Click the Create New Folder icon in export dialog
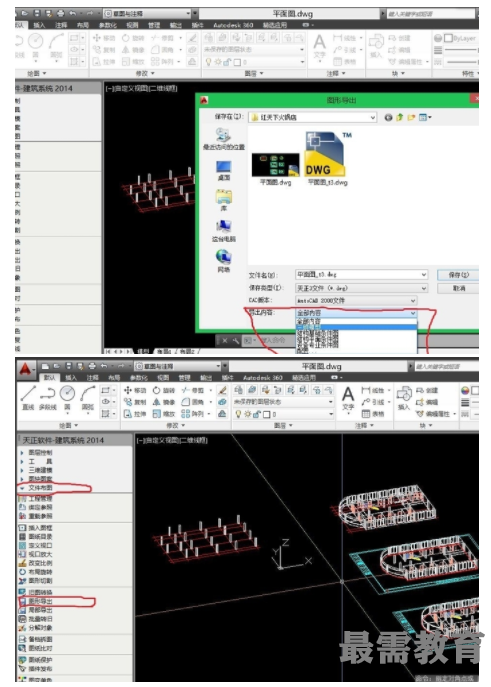 pos(411,117)
